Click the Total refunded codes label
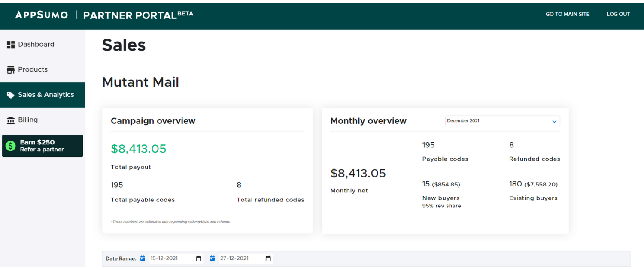 click(x=270, y=200)
